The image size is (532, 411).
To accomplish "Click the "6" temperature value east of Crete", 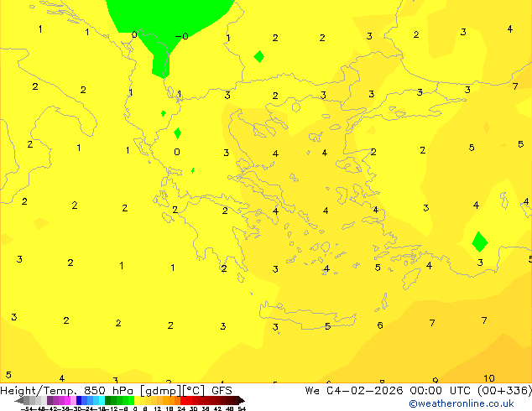I will [x=380, y=325].
